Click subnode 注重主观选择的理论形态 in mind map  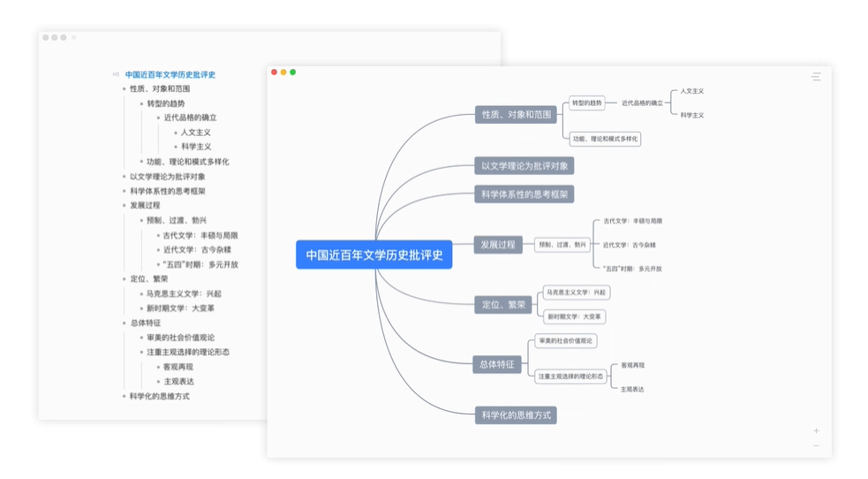click(570, 376)
